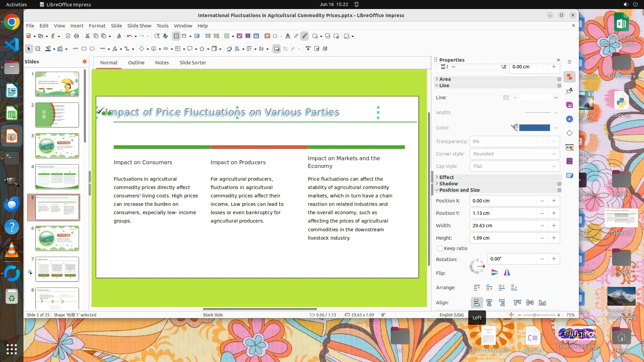Select slide 6 thumbnail
644x362 pixels.
click(x=57, y=238)
